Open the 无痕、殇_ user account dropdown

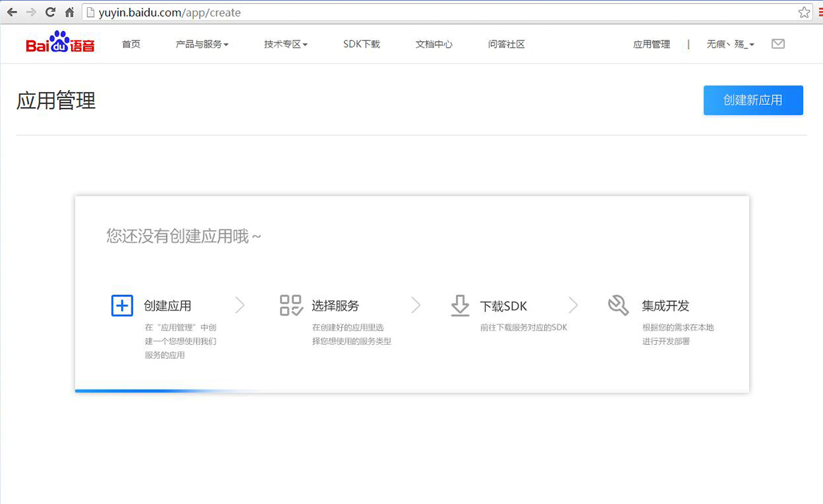730,44
